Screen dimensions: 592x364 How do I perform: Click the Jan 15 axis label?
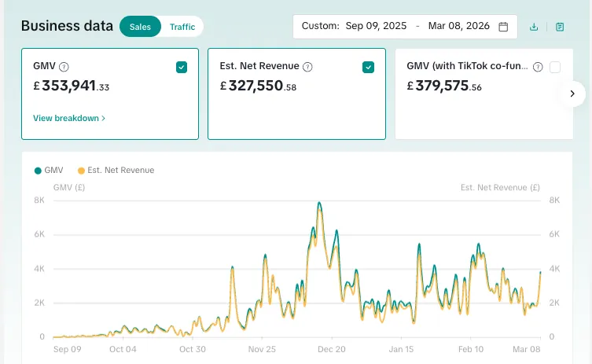(401, 349)
